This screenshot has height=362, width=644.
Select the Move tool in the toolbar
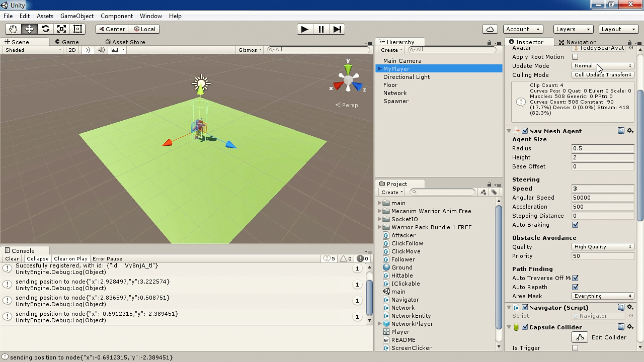click(29, 29)
